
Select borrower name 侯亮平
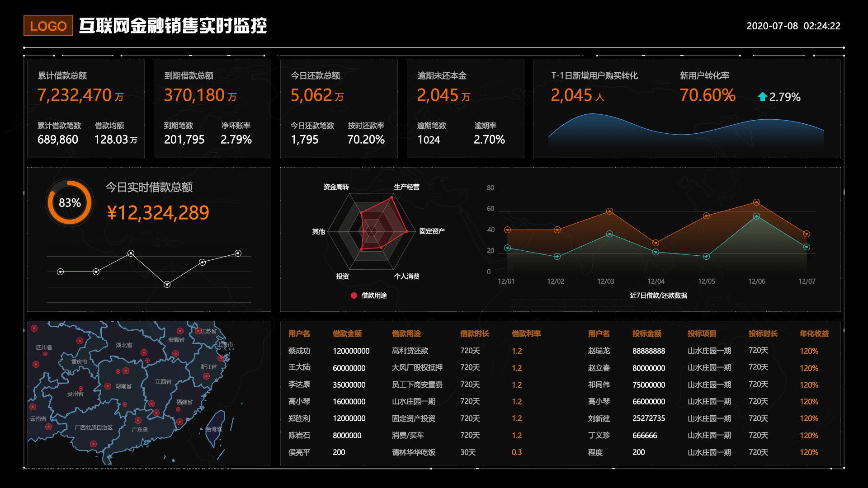[299, 452]
